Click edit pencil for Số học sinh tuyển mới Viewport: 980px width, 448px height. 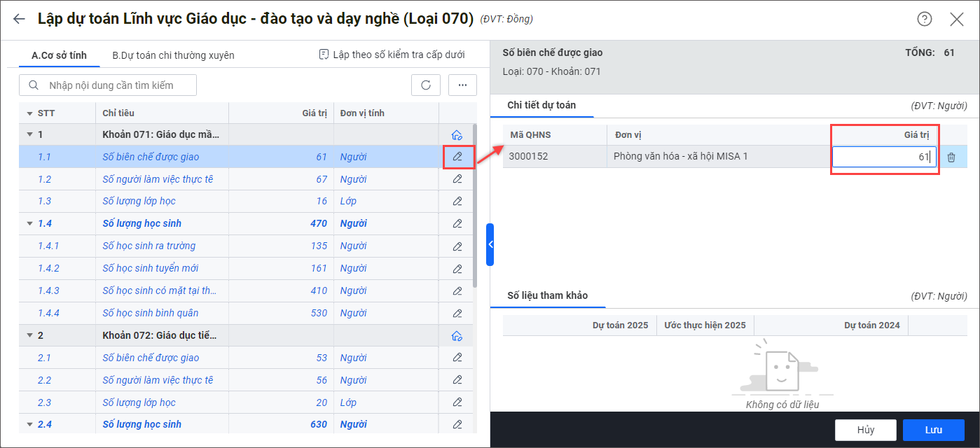click(457, 268)
